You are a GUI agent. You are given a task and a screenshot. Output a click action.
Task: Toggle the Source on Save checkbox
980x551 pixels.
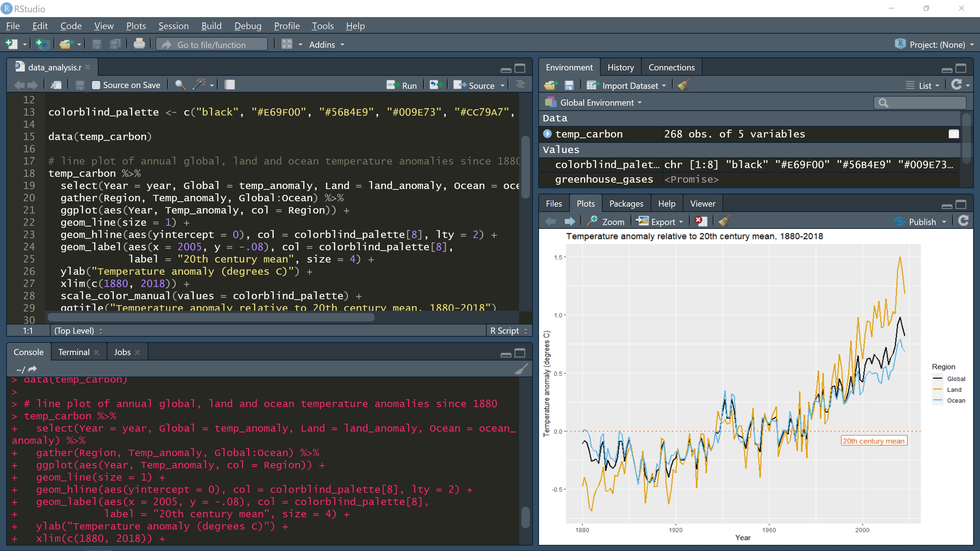coord(96,85)
